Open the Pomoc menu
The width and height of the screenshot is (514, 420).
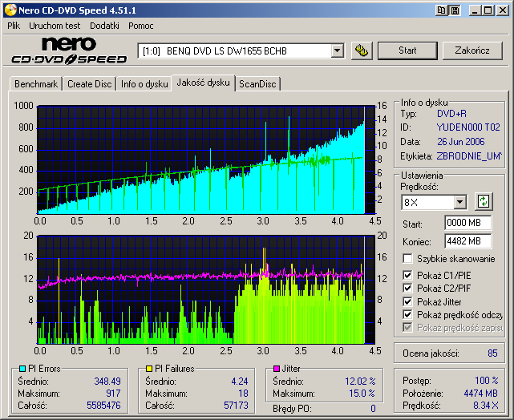pos(141,26)
